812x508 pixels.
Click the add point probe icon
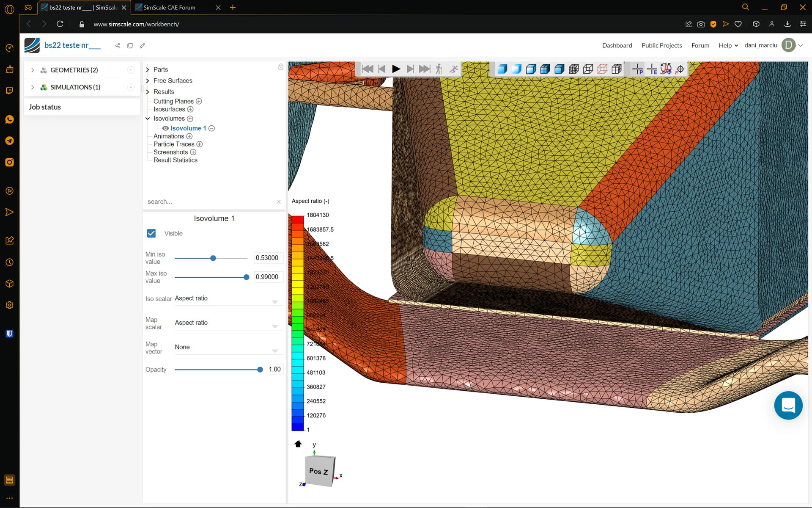[637, 69]
